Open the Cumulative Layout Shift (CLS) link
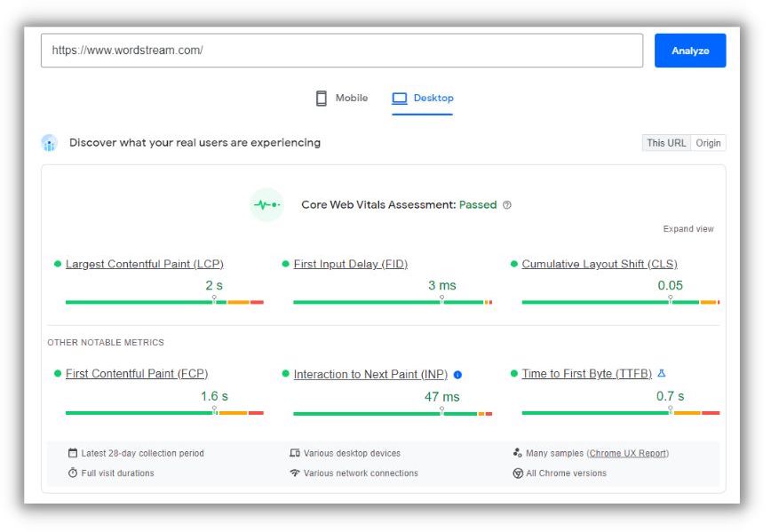This screenshot has width=771, height=532. (x=600, y=264)
